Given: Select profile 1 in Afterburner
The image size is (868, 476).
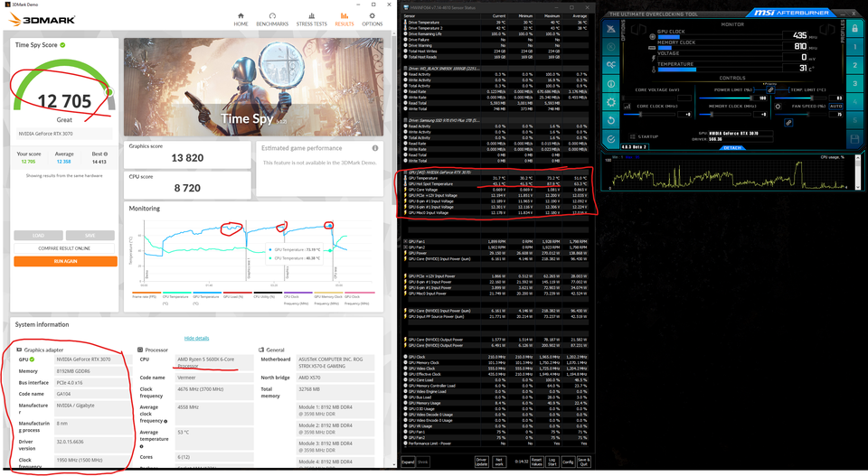Looking at the screenshot, I should [x=854, y=47].
